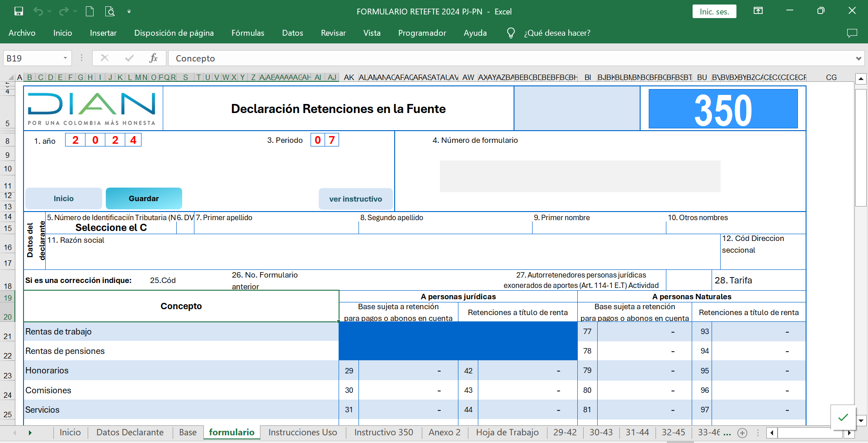868x443 pixels.
Task: Click the lightbulb Tell Me icon
Action: [511, 33]
